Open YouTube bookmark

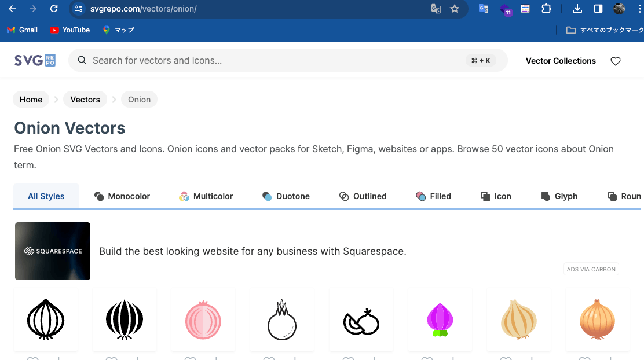point(70,30)
